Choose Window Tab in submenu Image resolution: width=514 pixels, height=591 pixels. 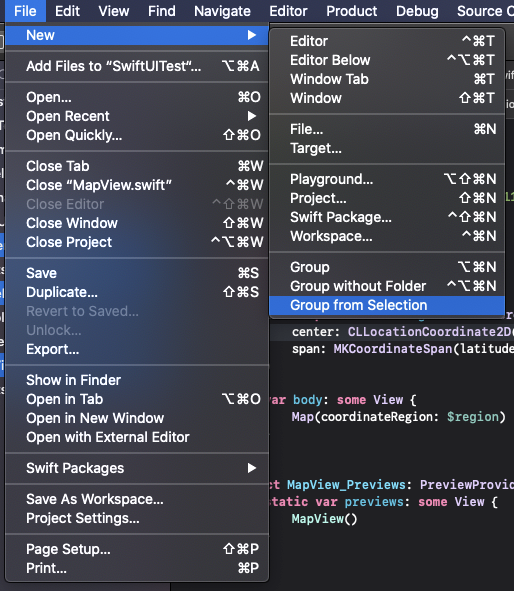387,79
